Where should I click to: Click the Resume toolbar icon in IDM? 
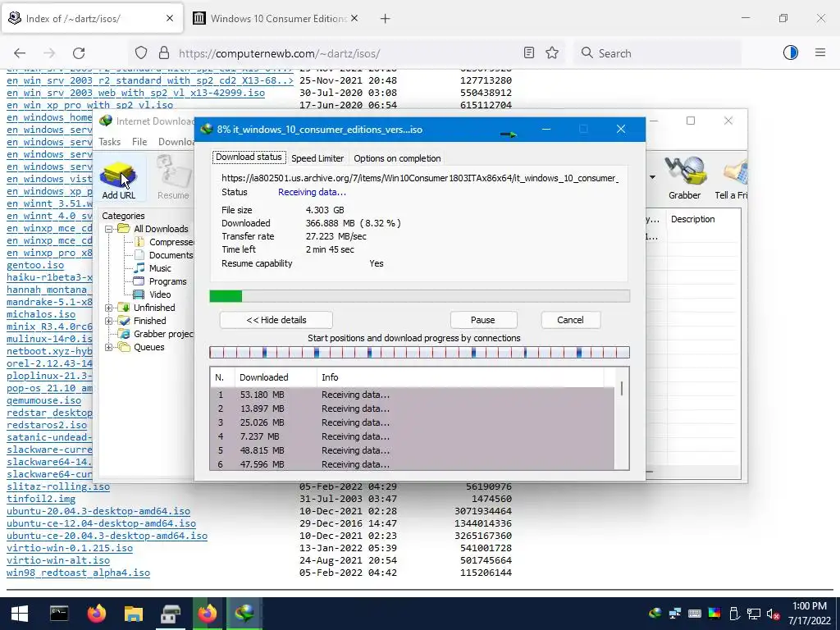click(173, 178)
